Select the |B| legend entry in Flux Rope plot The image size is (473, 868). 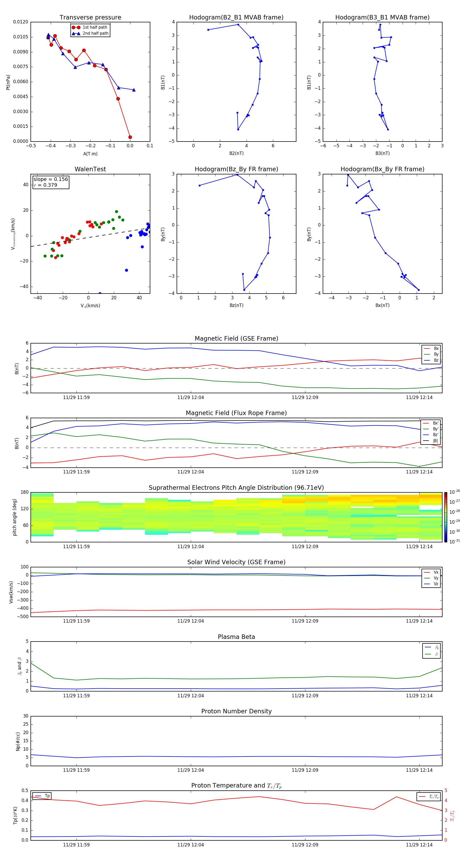pos(431,441)
